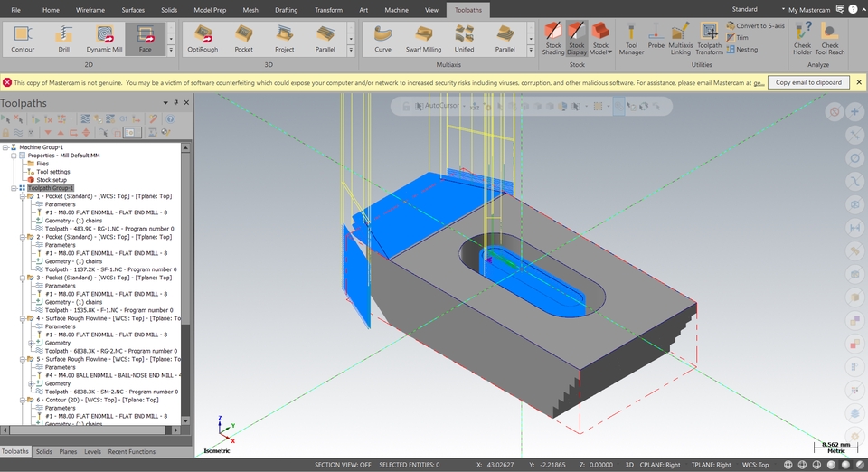Run Check Holder analysis
Screen dimensions: 868x472
coord(802,39)
